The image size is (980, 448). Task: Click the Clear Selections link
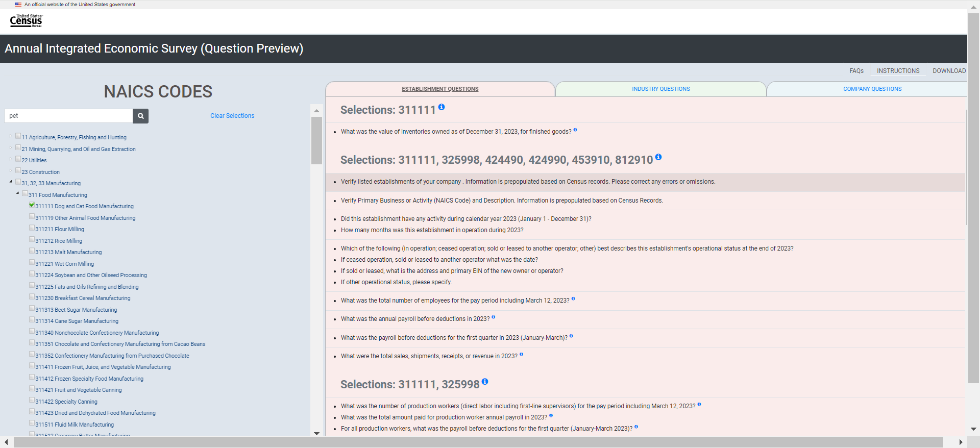[232, 116]
